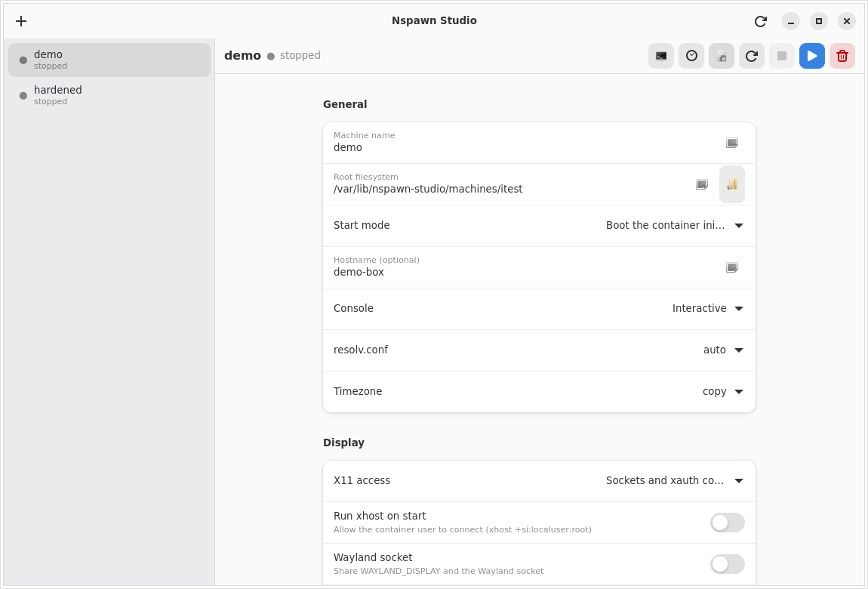Click the Machine name field
Image resolution: width=868 pixels, height=589 pixels.
click(x=539, y=143)
